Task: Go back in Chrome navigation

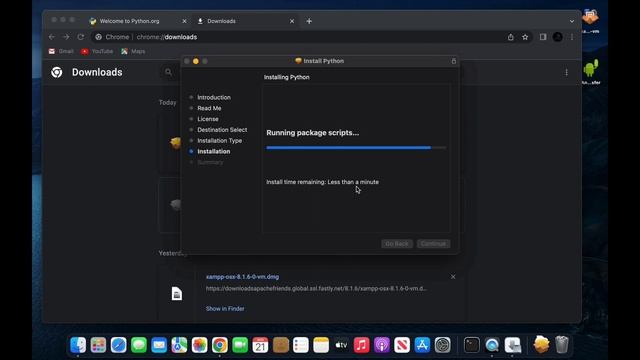Action: click(52, 37)
